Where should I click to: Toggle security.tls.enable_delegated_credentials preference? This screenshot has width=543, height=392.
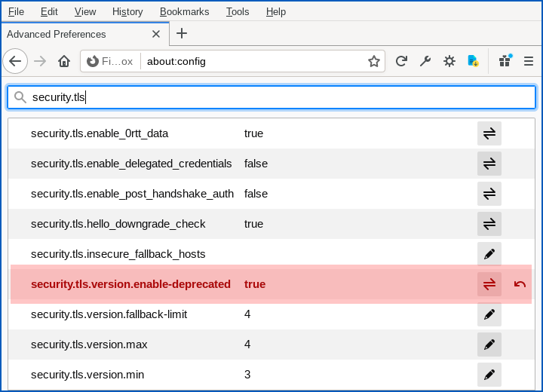click(x=489, y=164)
